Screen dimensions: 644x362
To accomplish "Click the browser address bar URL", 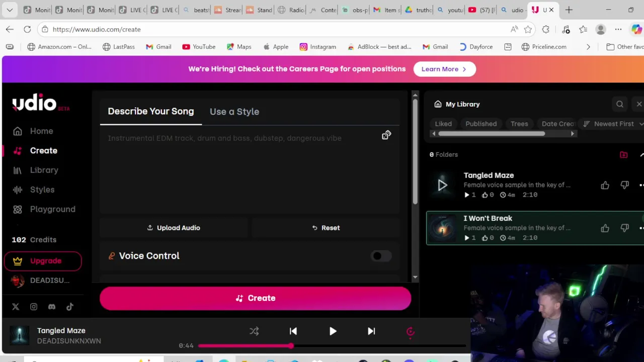I will [97, 29].
